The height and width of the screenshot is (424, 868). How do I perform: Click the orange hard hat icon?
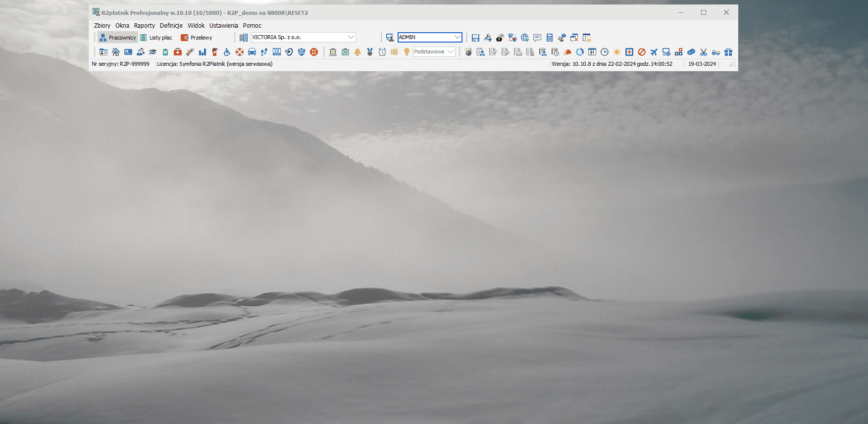click(x=567, y=52)
